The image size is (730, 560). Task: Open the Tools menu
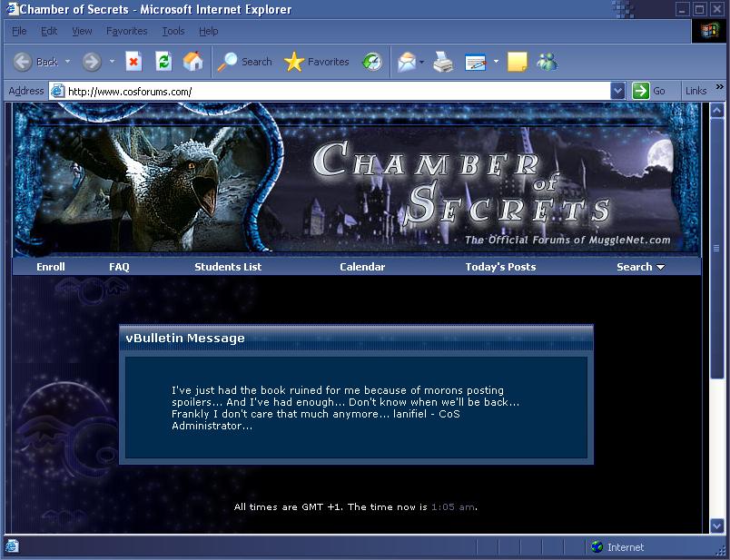[173, 31]
